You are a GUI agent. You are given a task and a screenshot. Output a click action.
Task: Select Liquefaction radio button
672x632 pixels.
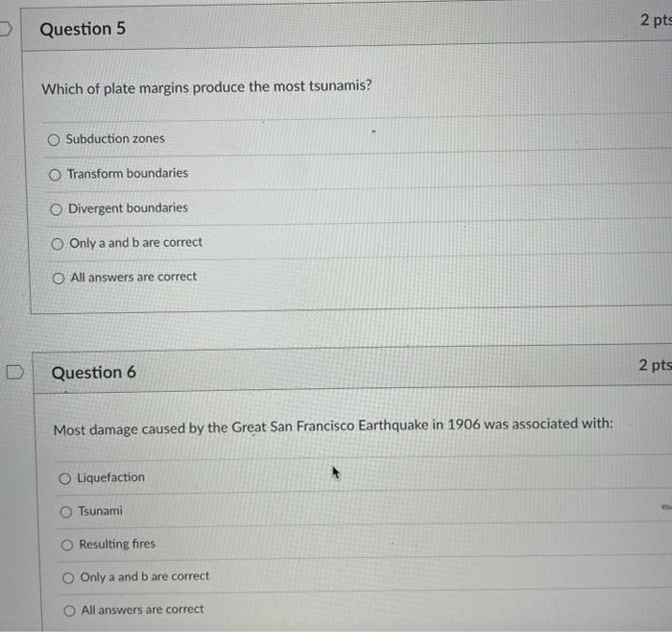coord(64,478)
